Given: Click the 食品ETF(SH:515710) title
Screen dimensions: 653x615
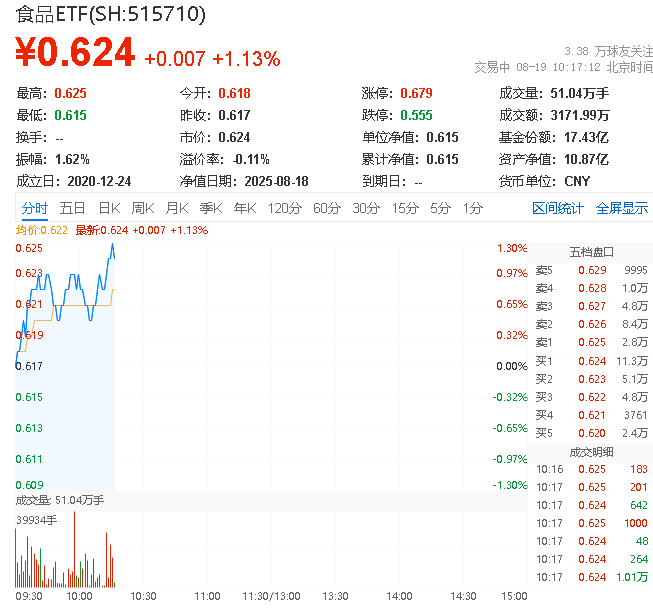Looking at the screenshot, I should pyautogui.click(x=110, y=14).
